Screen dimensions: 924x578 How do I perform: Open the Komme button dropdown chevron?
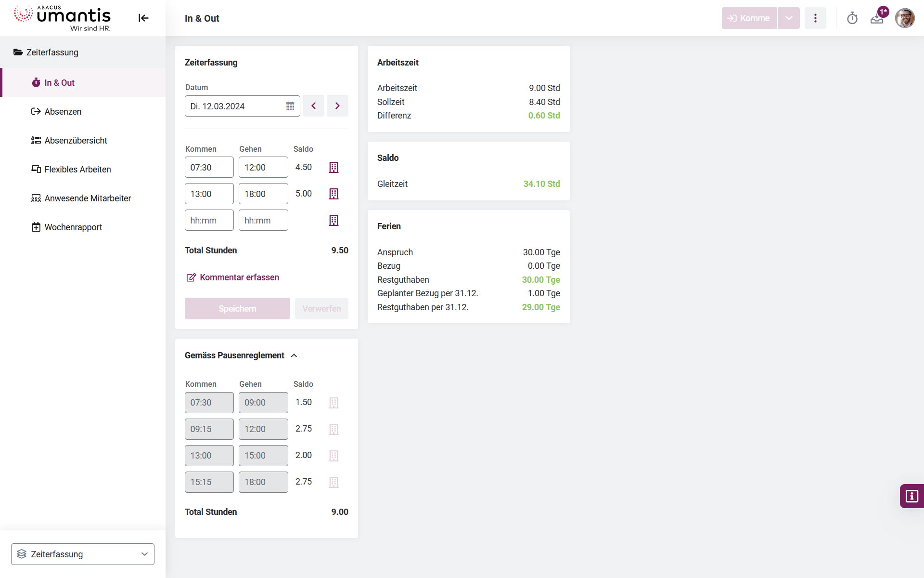(x=788, y=18)
